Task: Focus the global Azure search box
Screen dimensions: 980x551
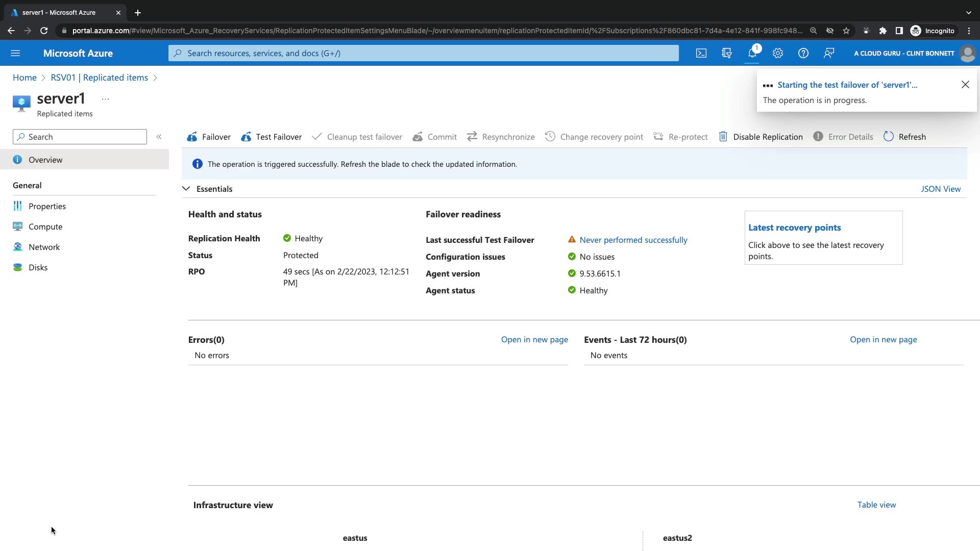Action: pos(424,53)
